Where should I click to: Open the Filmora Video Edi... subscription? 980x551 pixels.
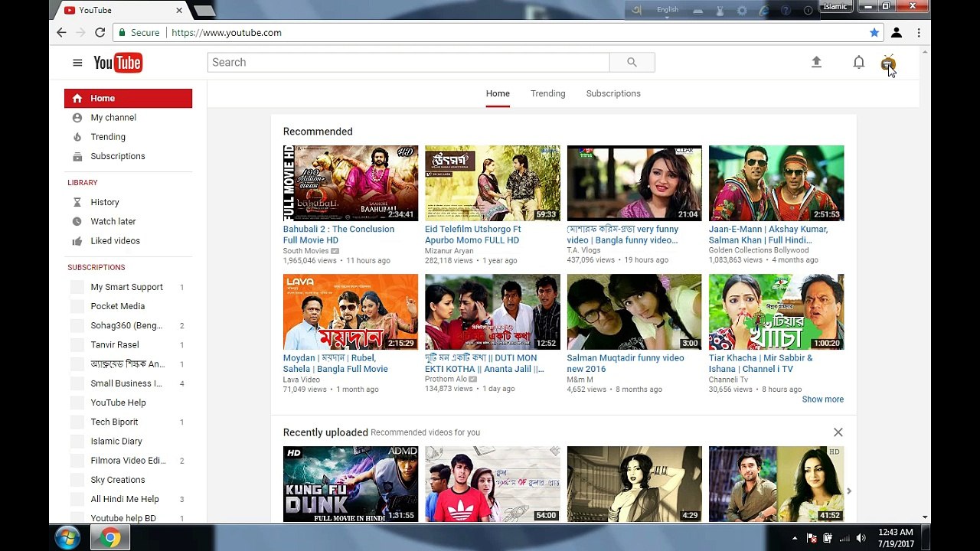coord(128,461)
